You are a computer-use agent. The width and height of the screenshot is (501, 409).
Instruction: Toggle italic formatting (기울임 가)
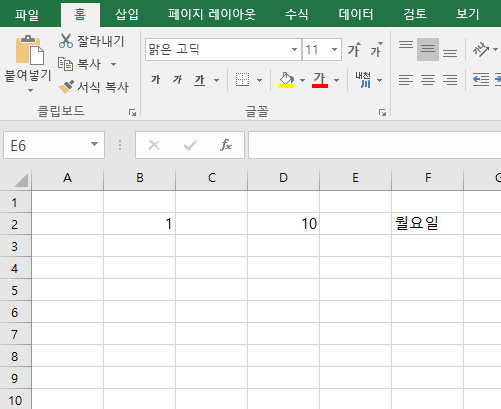177,80
